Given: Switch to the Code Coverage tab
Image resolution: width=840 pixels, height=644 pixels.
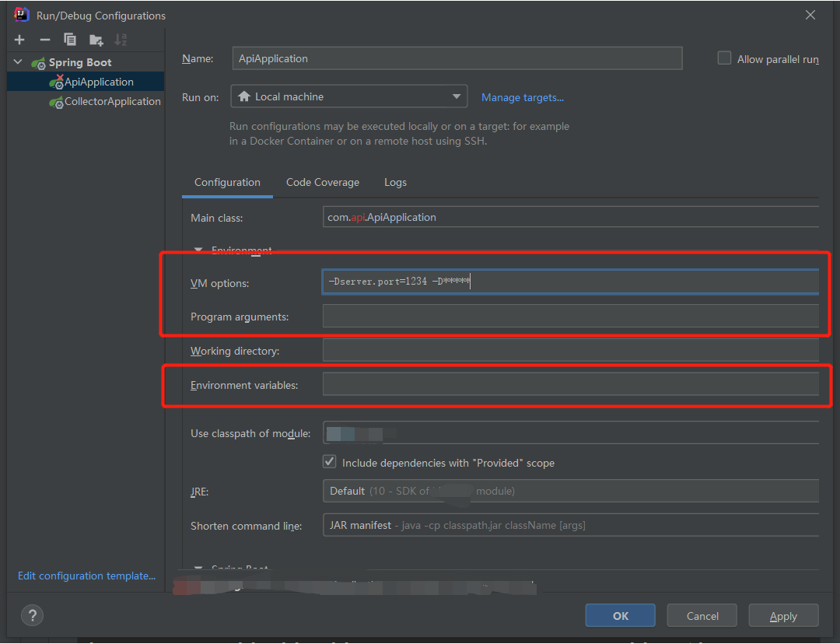Looking at the screenshot, I should [x=323, y=182].
